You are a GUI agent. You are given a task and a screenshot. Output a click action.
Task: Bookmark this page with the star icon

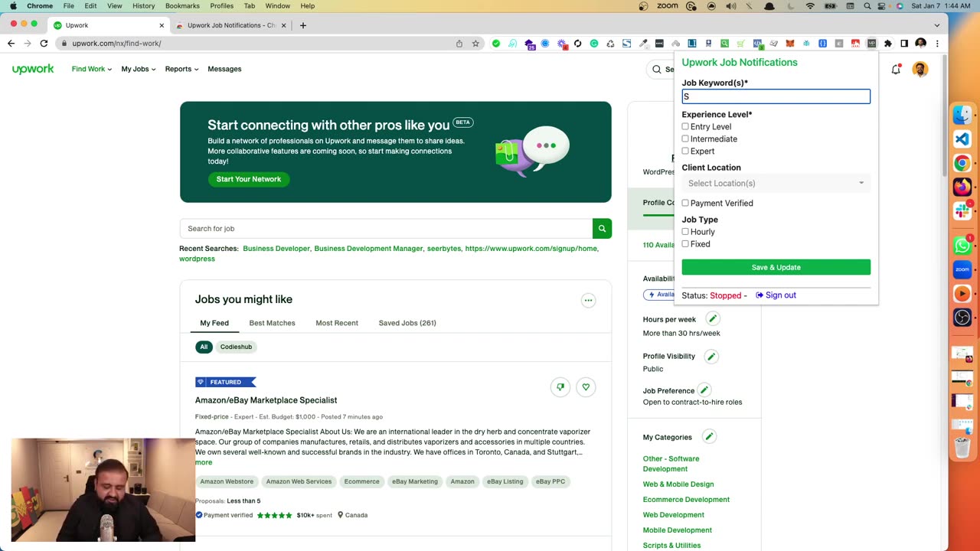(475, 44)
